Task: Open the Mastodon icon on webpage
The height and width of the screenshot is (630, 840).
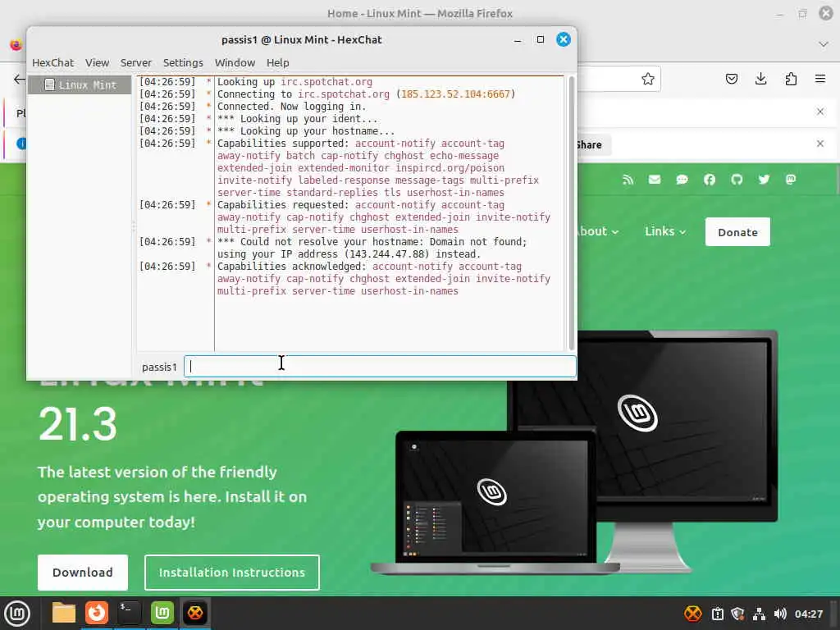Action: click(791, 180)
